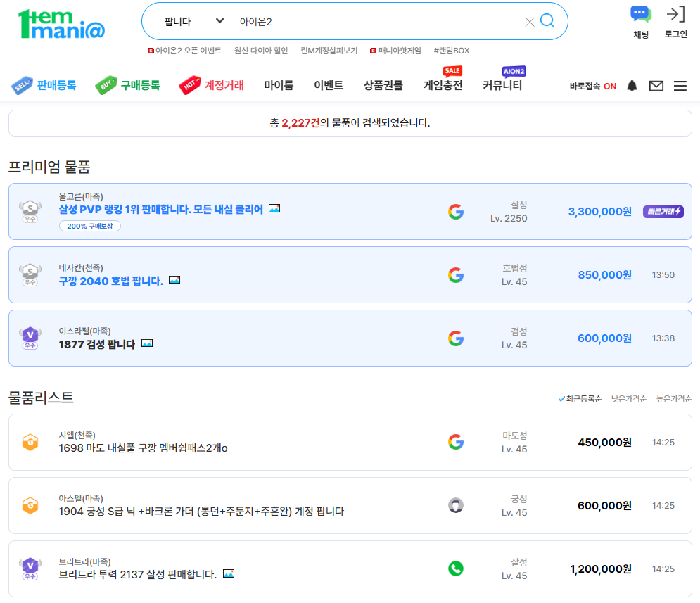700x603 pixels.
Task: Open 구매등록 menu
Action: tap(140, 85)
